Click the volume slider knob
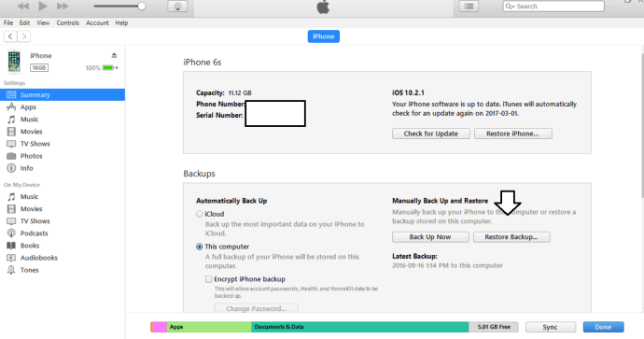The image size is (644, 339). point(142,7)
